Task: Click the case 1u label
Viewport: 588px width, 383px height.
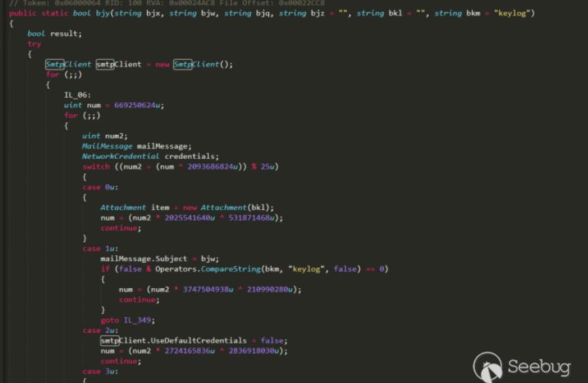Action: 100,248
